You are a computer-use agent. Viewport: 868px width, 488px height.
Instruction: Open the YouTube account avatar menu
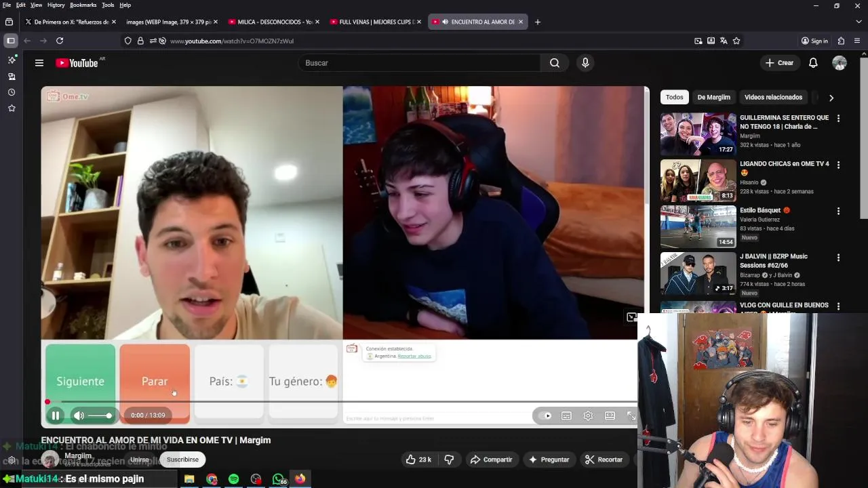[x=840, y=63]
